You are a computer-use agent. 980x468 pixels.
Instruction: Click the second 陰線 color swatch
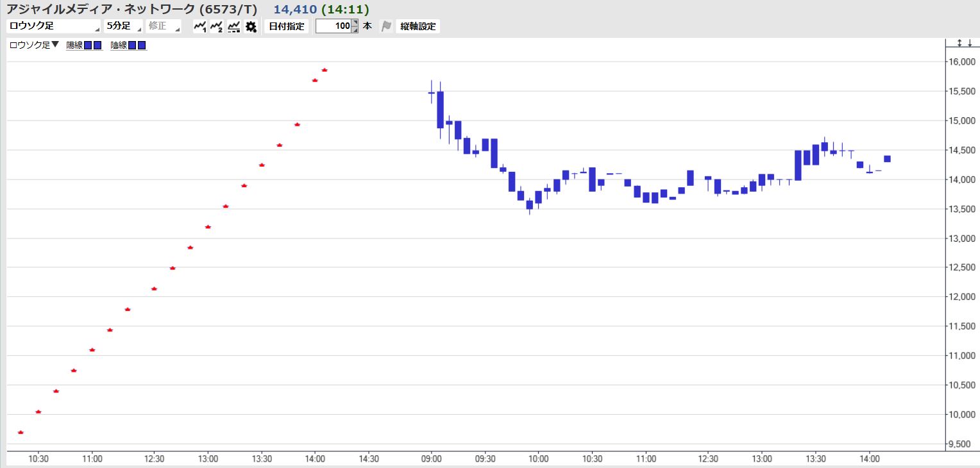(142, 46)
